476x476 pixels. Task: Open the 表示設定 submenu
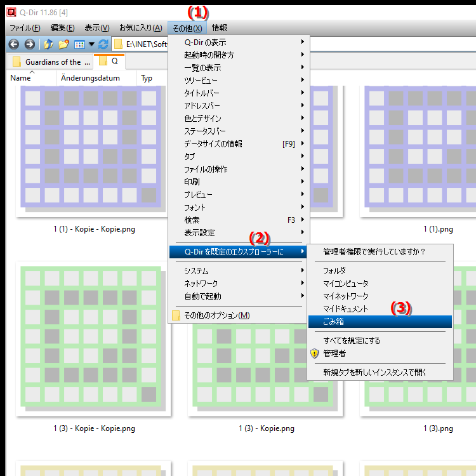tap(239, 232)
